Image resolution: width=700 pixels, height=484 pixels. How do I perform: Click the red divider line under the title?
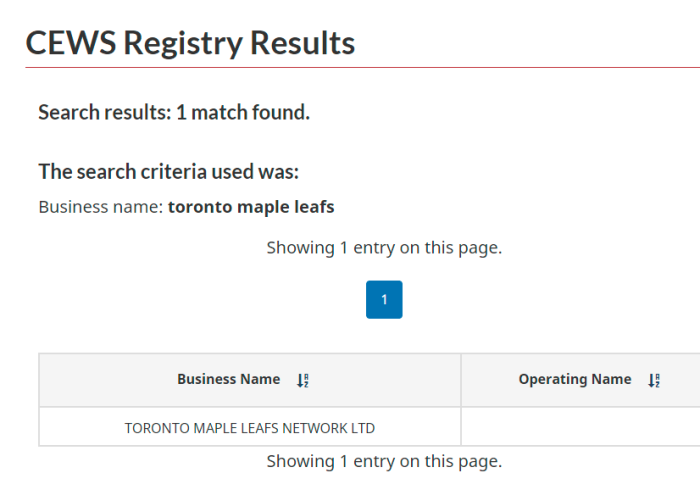(362, 67)
